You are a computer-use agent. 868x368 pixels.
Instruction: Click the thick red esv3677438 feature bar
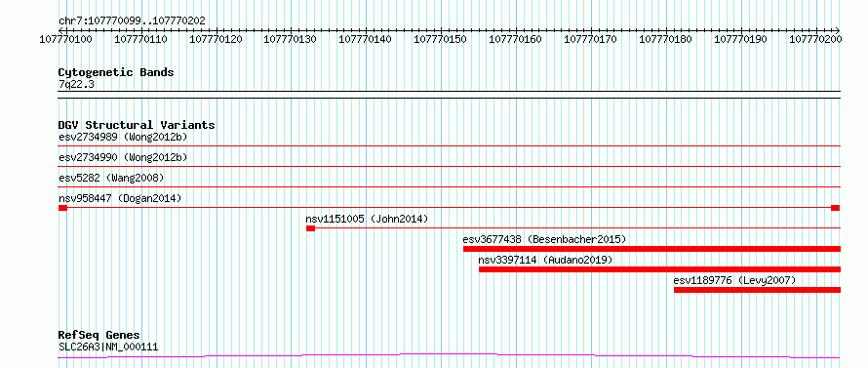(651, 249)
